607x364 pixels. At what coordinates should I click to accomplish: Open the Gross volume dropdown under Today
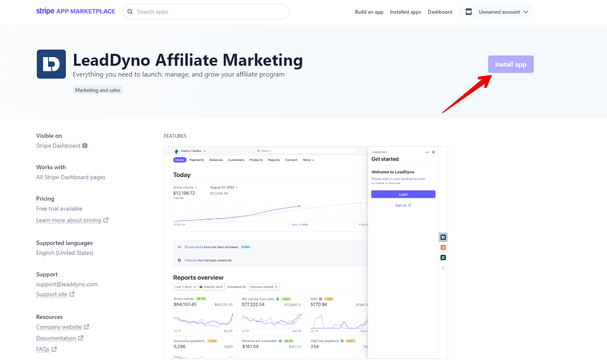(x=185, y=187)
